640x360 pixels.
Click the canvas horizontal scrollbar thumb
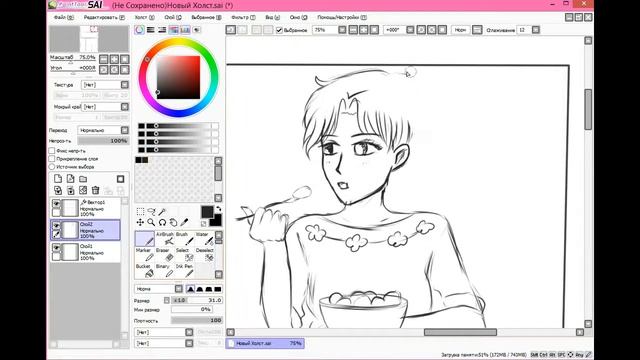point(460,332)
